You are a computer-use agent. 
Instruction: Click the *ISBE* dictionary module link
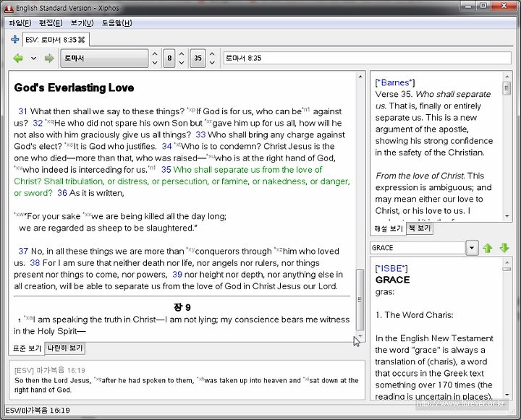pos(391,268)
